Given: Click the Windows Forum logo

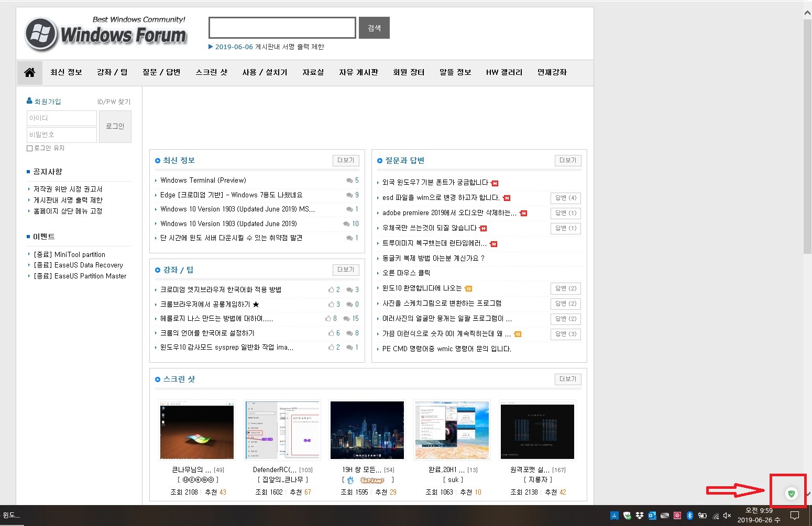Looking at the screenshot, I should (x=106, y=34).
